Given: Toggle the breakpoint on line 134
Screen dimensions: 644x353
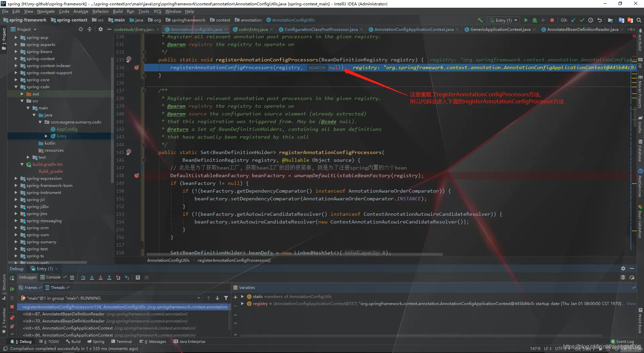Looking at the screenshot, I should click(x=137, y=67).
